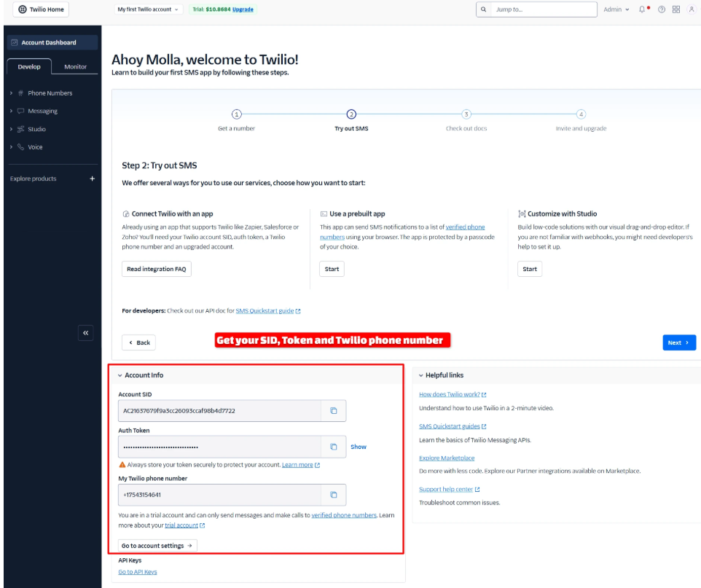Collapse the sidebar with double-chevron button

tap(85, 333)
